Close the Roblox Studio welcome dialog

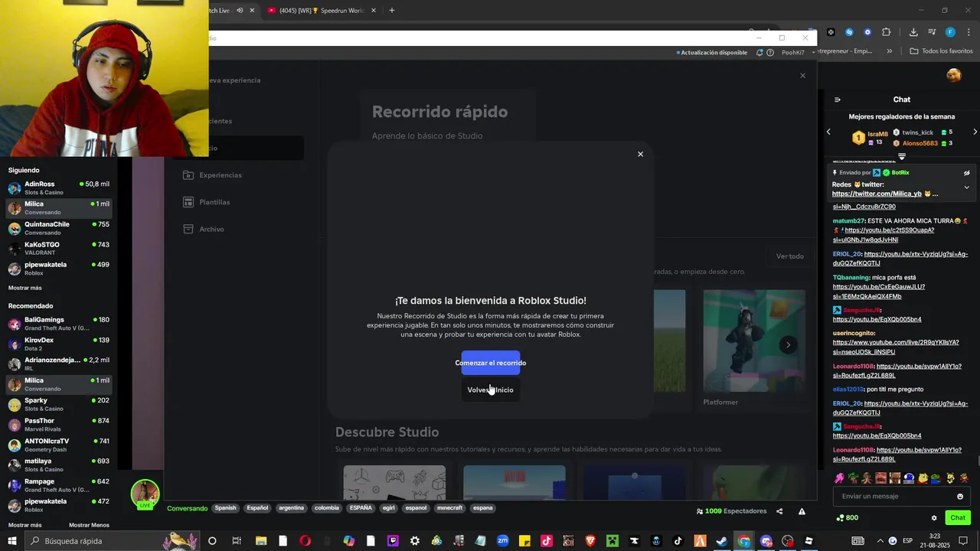point(641,154)
